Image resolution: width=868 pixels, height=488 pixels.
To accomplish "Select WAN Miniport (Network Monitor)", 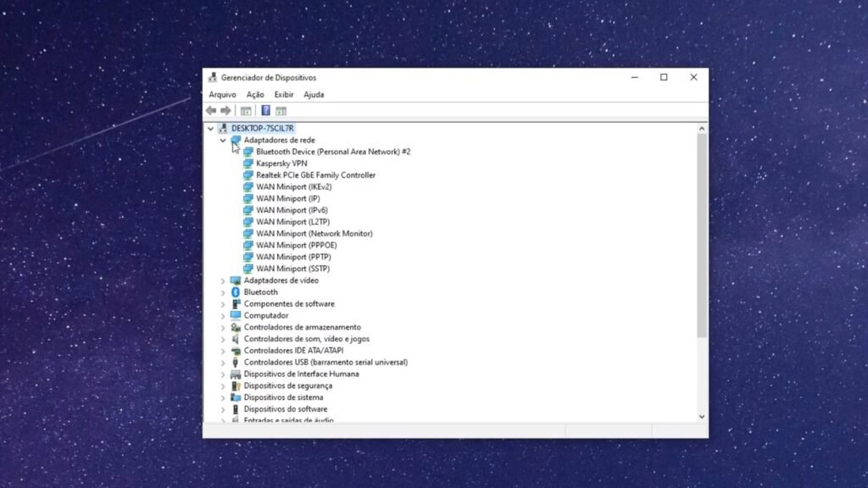I will (x=314, y=234).
